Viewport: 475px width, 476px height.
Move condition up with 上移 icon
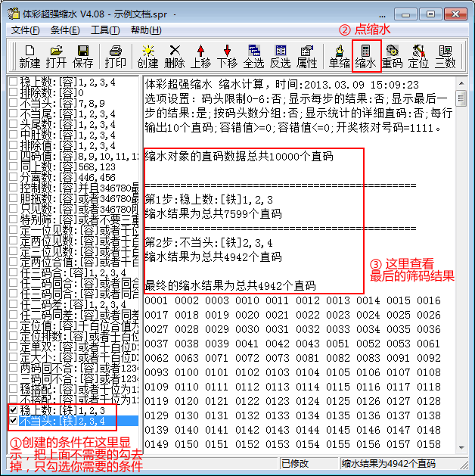(x=200, y=57)
